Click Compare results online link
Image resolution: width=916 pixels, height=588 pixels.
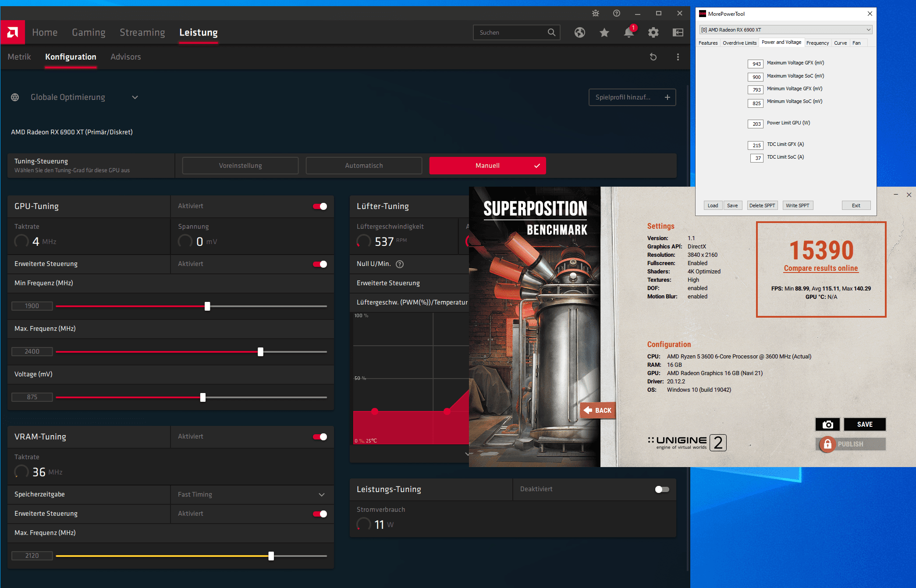click(x=821, y=268)
